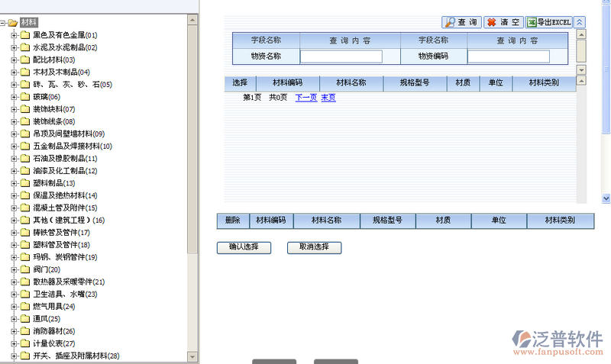
Task: Click folder icon of 吊顶及间壁墙材料(09)
Action: (25, 134)
